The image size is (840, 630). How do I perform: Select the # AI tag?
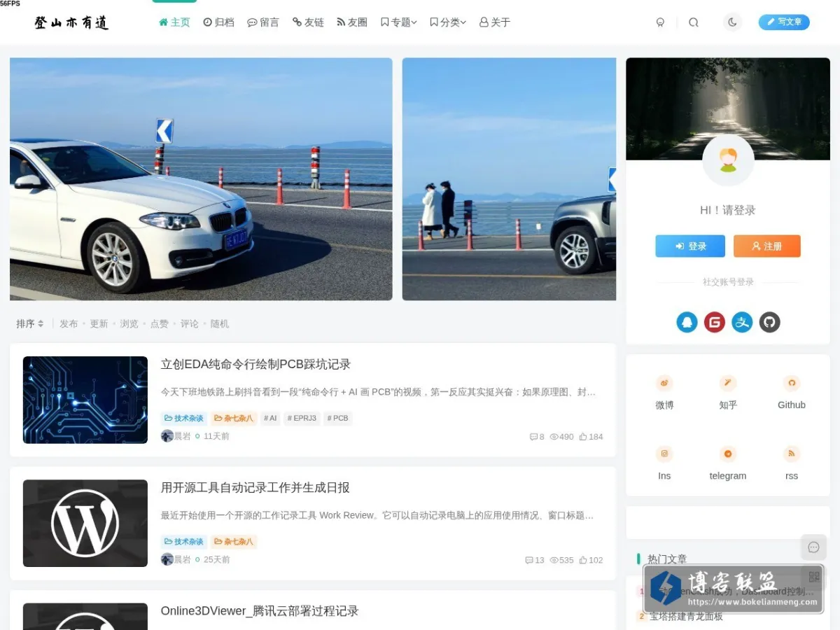(x=270, y=418)
